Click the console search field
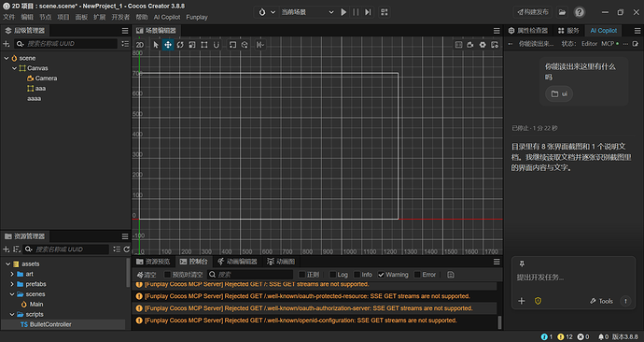The image size is (644, 342). click(x=250, y=275)
